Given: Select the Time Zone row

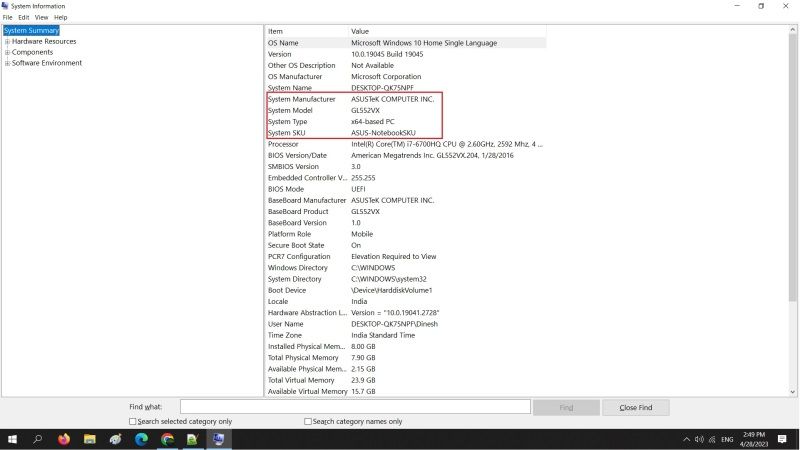Looking at the screenshot, I should click(406, 335).
